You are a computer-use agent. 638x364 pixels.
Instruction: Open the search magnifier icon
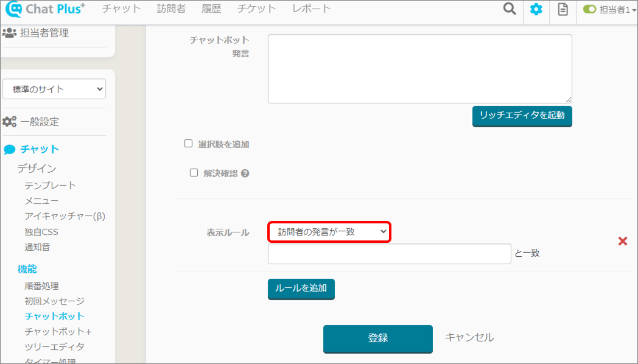click(510, 9)
